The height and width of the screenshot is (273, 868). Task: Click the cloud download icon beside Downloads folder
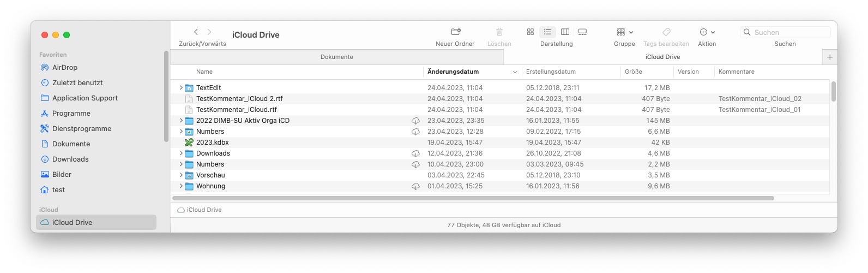pos(415,153)
